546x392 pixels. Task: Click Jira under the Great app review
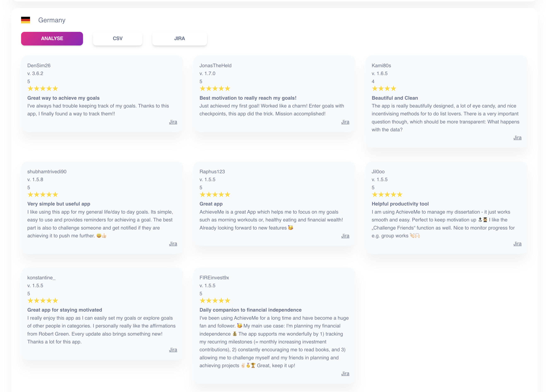point(345,236)
